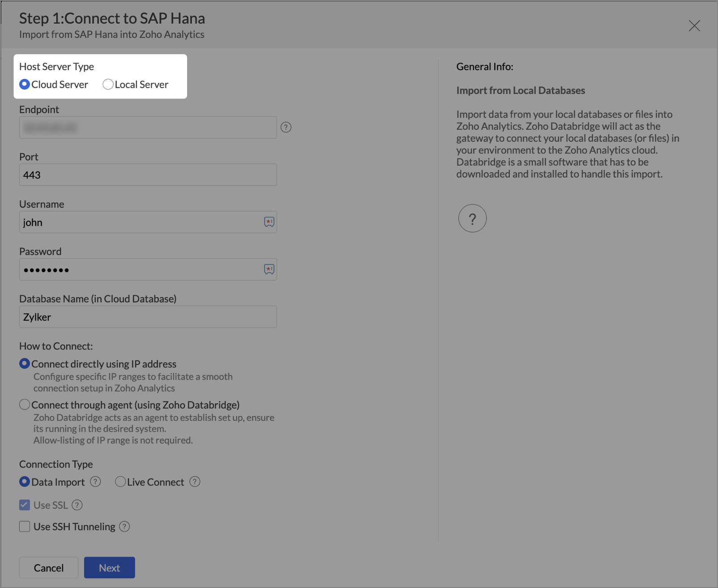
Task: Select Connect directly using IP address
Action: (25, 364)
